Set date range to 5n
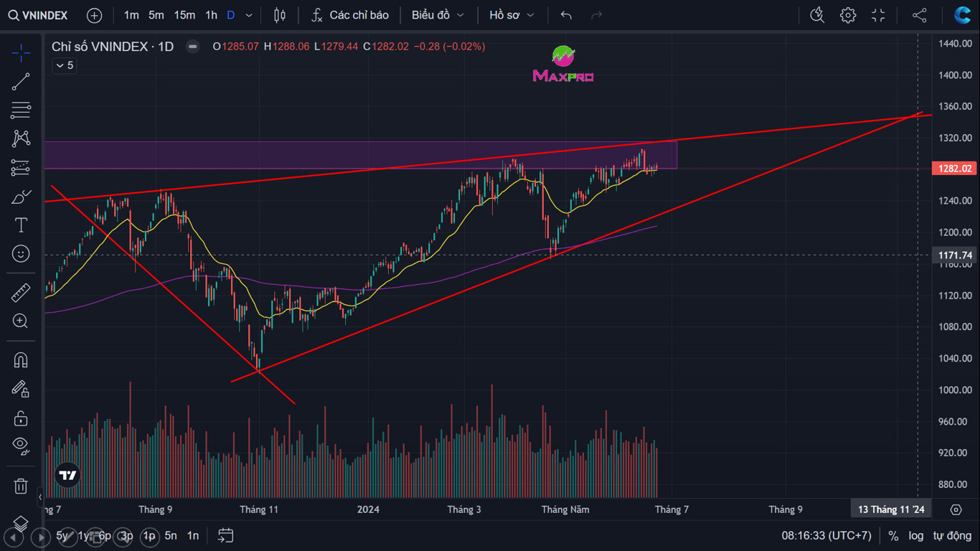This screenshot has width=980, height=551. (171, 535)
